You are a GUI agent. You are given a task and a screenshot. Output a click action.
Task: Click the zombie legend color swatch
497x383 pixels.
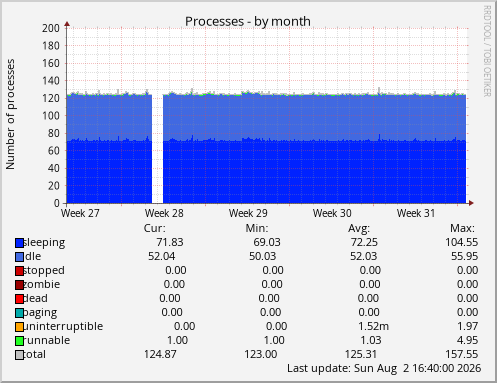19,285
